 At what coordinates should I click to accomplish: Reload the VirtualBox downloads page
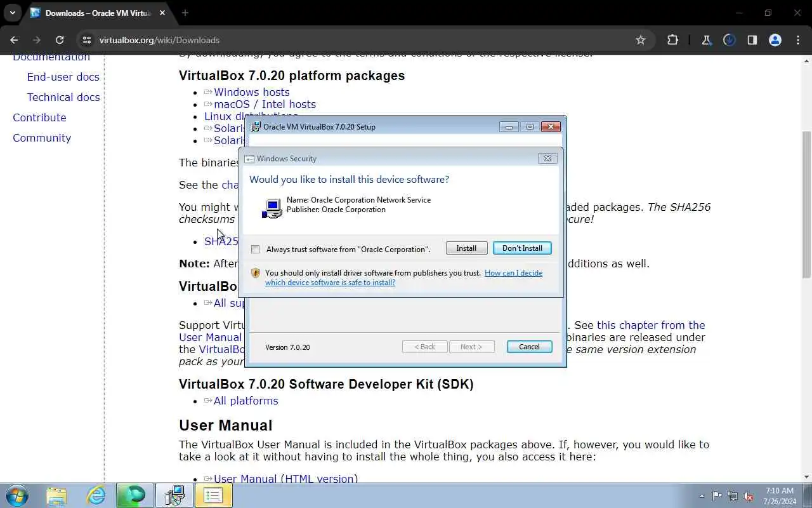(x=60, y=40)
